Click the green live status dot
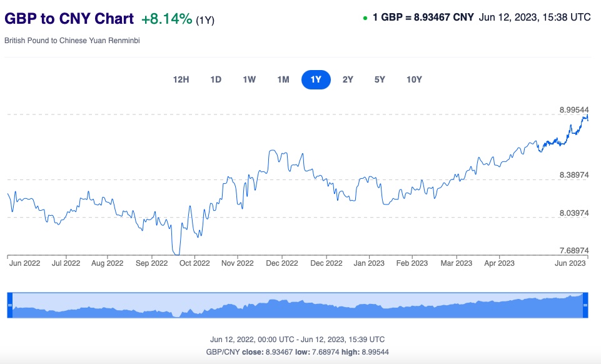 [x=365, y=18]
